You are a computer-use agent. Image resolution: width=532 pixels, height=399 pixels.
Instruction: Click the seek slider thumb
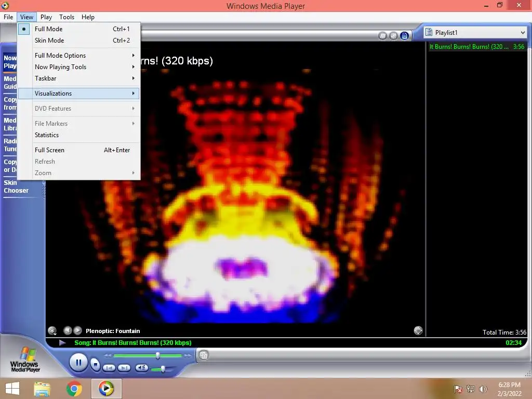pos(158,355)
